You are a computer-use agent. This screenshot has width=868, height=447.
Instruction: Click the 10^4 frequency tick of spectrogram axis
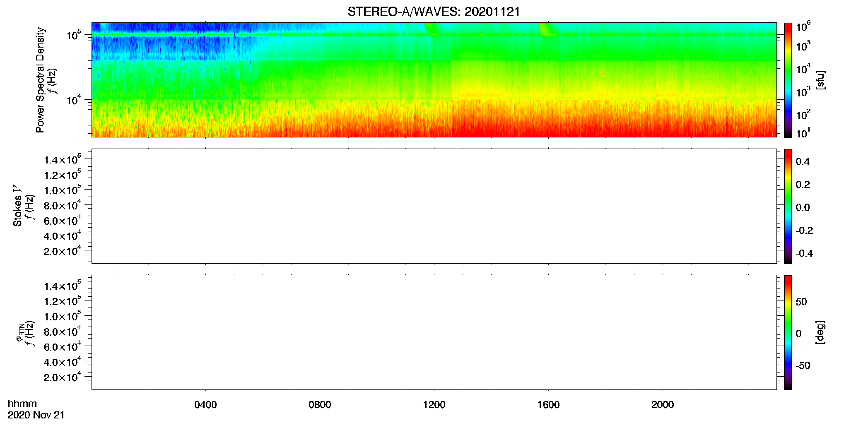74,100
